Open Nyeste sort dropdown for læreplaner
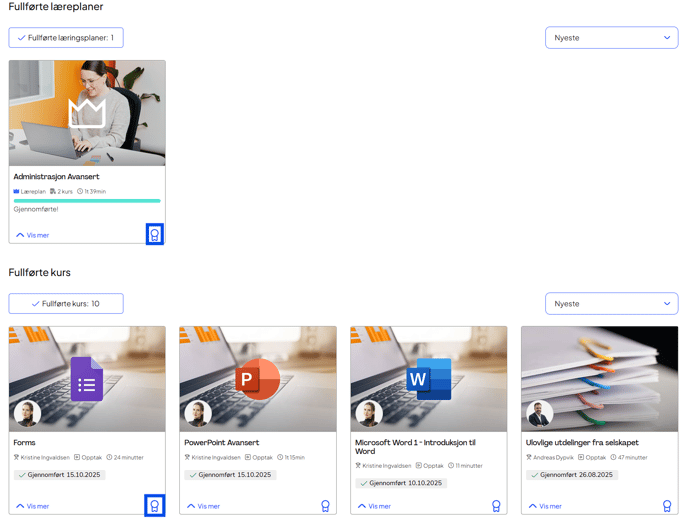Viewport: 688px width, 520px height. [x=611, y=38]
